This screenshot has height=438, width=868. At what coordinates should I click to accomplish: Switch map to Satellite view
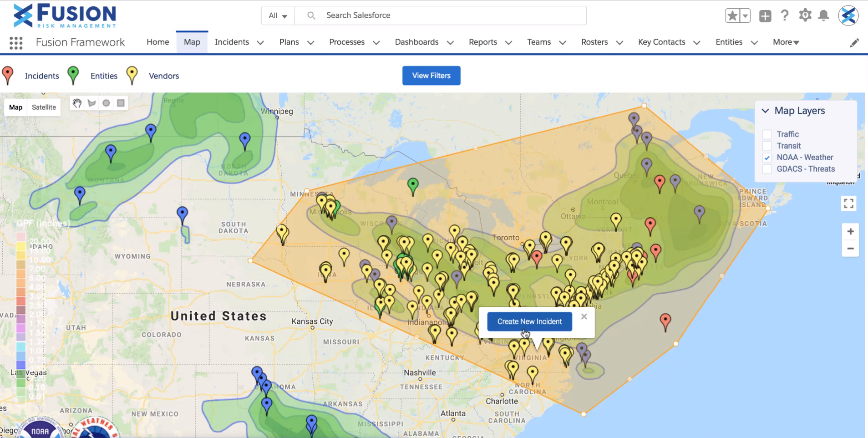pos(44,107)
